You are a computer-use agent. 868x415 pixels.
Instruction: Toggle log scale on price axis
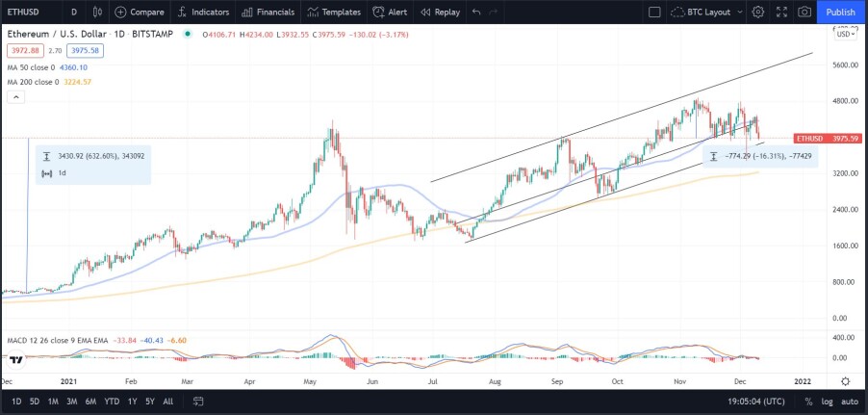pos(828,402)
